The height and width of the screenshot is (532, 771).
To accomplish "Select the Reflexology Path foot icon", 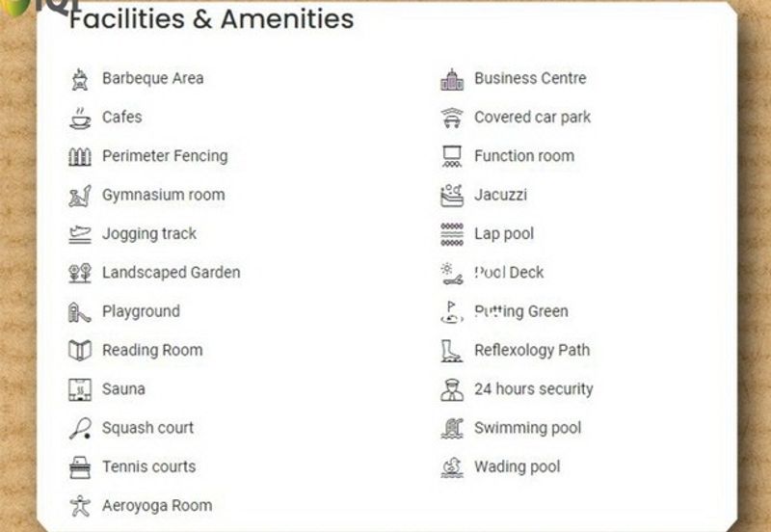I will (x=452, y=351).
